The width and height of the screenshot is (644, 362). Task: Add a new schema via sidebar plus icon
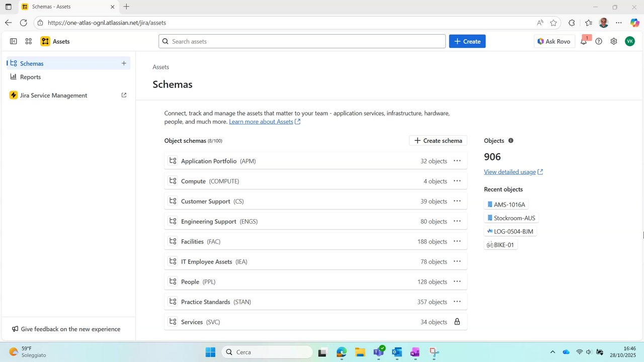click(x=124, y=63)
